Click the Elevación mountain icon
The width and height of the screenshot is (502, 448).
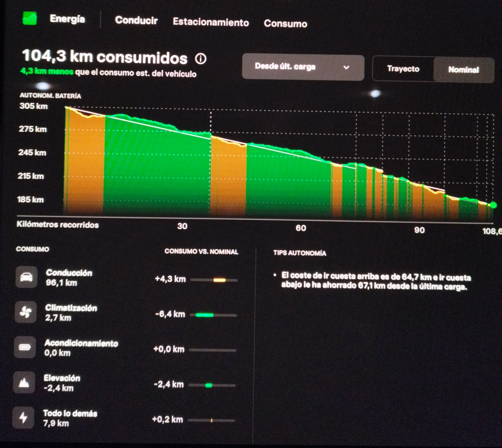(24, 383)
